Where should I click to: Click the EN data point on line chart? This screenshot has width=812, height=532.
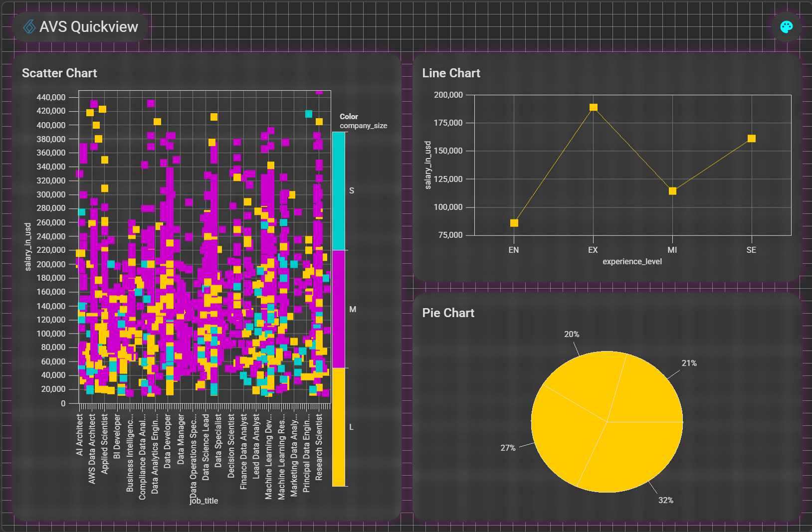point(514,223)
